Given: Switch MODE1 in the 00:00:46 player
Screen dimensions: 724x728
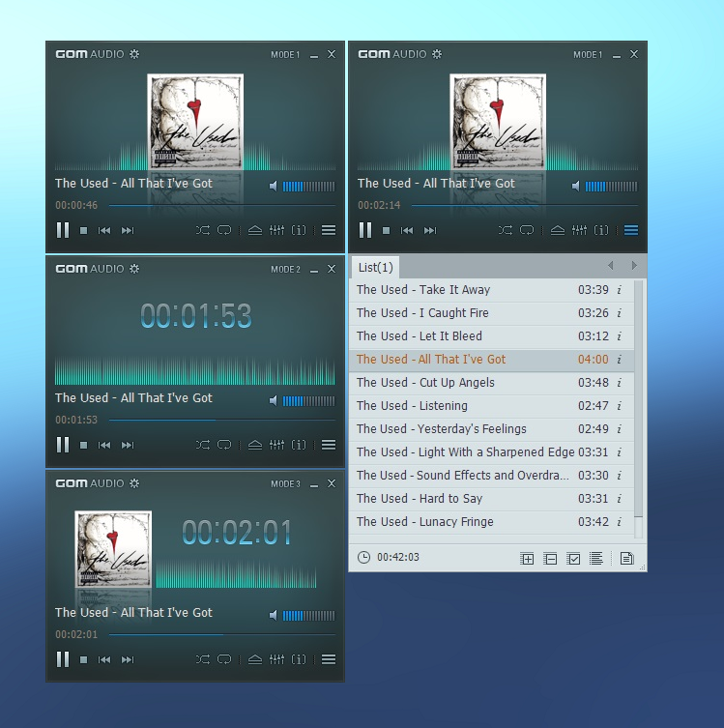Looking at the screenshot, I should click(x=285, y=55).
